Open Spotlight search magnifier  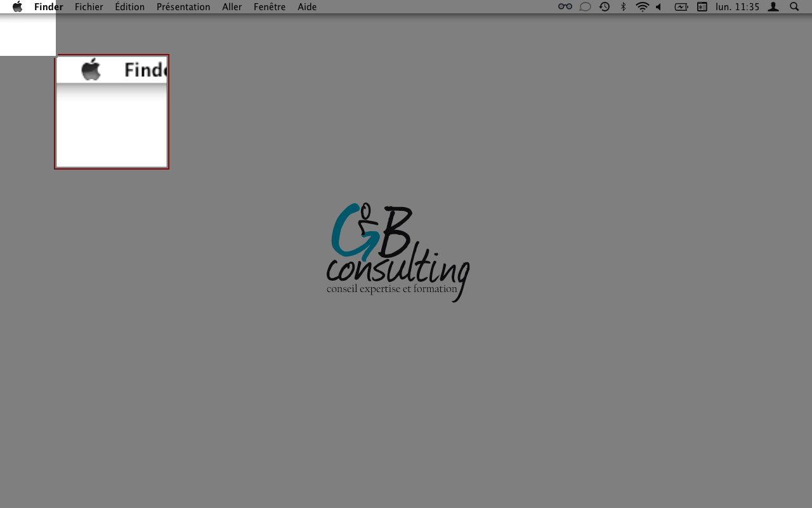(x=794, y=7)
